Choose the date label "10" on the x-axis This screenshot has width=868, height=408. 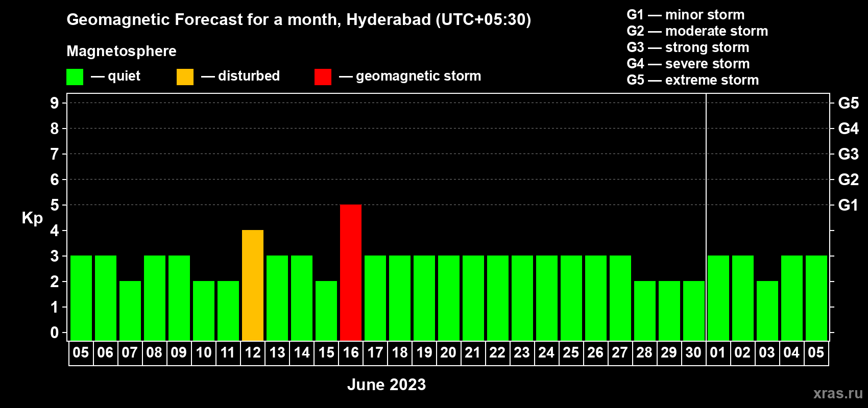(x=204, y=352)
